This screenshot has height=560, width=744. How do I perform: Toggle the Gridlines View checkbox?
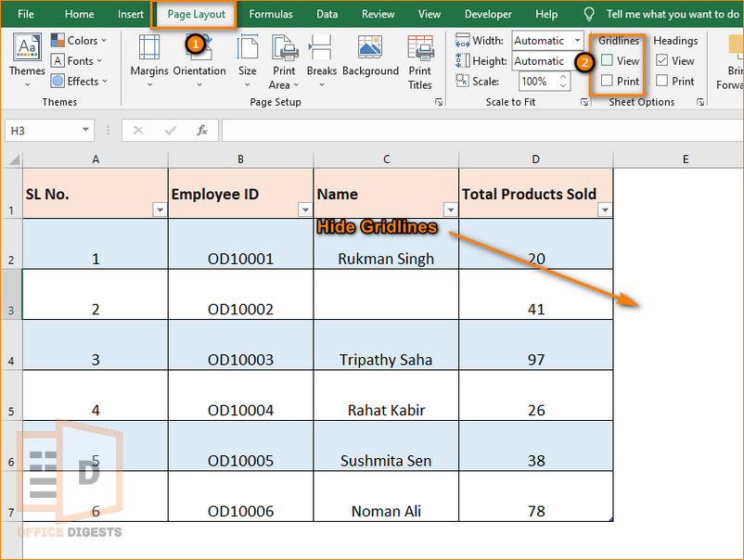(607, 60)
